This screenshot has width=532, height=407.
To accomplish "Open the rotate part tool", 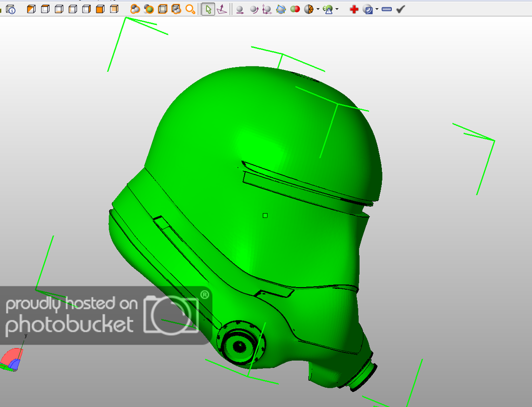I will point(254,10).
